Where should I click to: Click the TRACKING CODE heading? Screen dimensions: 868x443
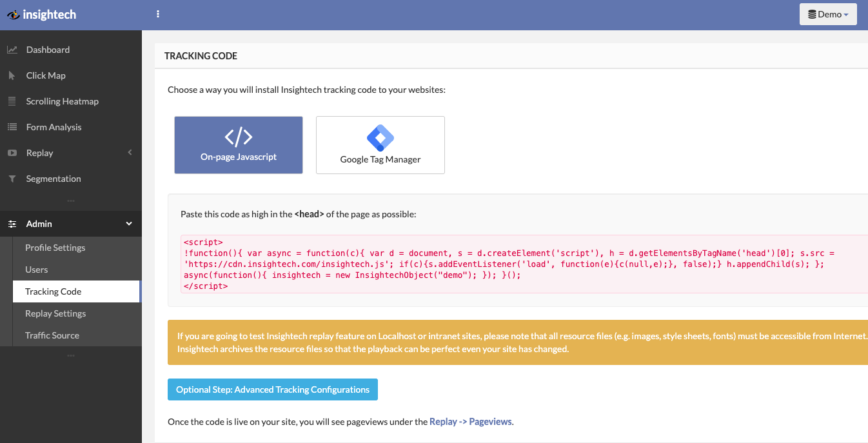[x=201, y=56]
